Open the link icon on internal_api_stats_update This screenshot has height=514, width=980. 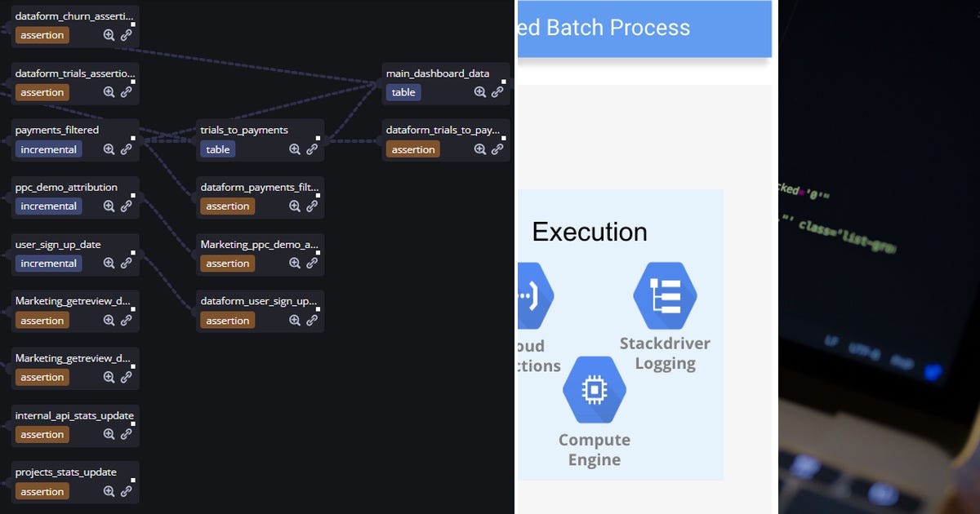127,434
